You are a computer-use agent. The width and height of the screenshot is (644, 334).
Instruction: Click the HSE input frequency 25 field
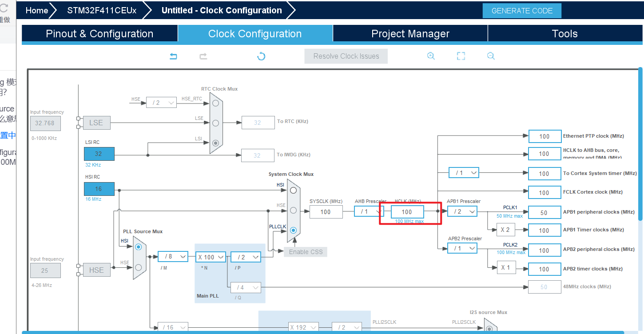pos(45,270)
